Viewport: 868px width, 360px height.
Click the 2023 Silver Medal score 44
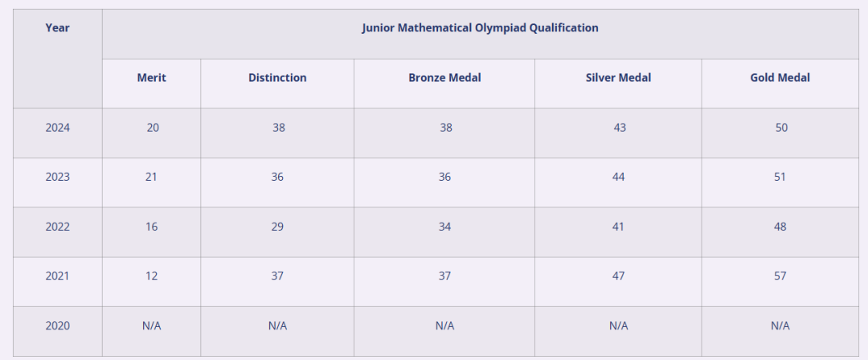[619, 178]
